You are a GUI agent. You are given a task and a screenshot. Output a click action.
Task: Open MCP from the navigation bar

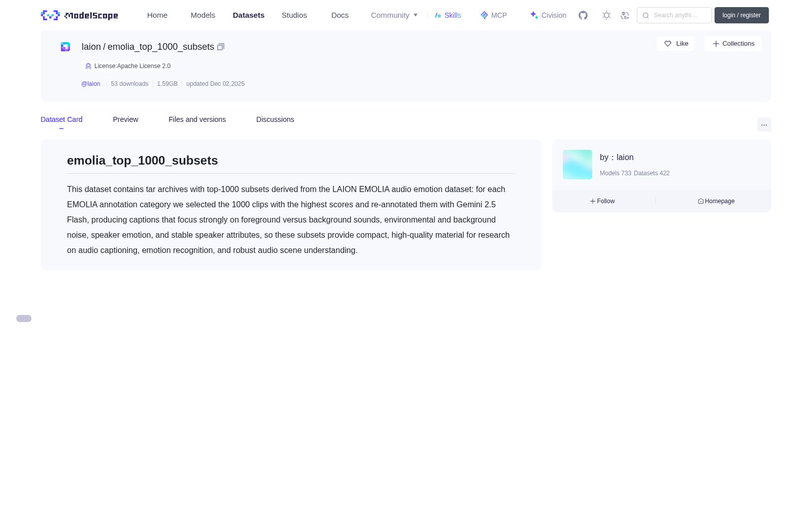pyautogui.click(x=494, y=15)
